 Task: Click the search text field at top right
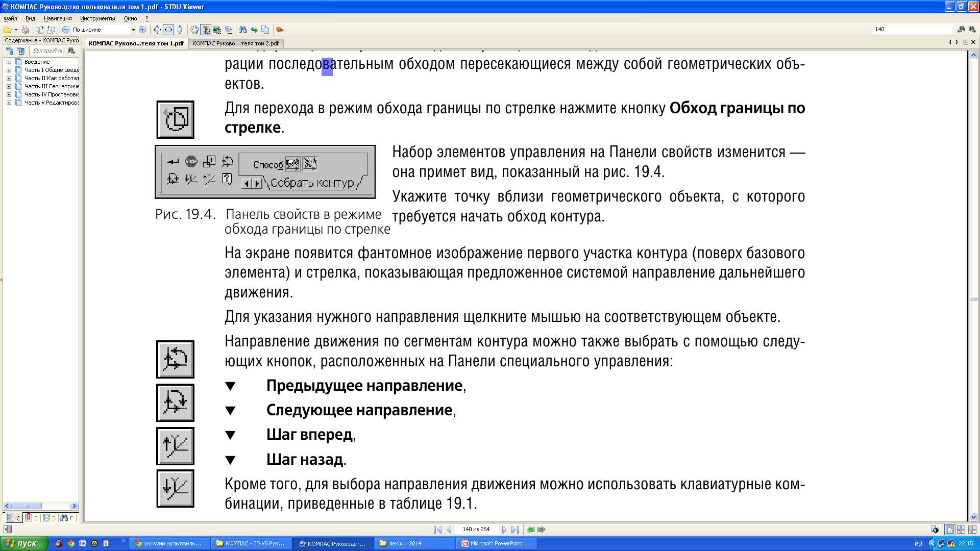[x=913, y=29]
